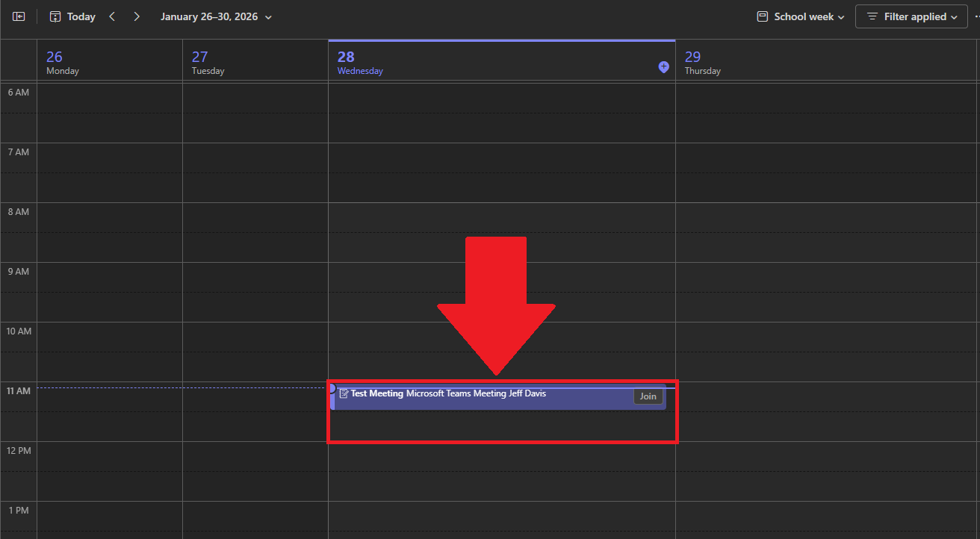Click the Test Meeting notes icon
This screenshot has height=539, width=980.
point(344,393)
